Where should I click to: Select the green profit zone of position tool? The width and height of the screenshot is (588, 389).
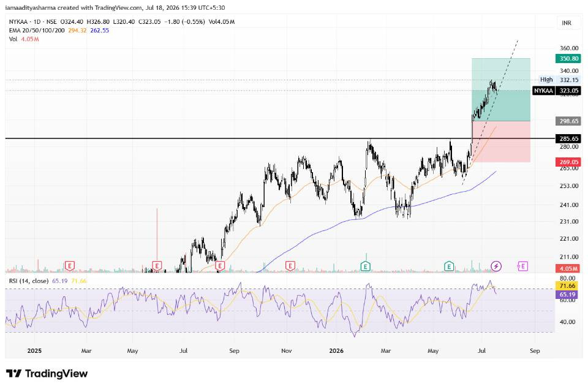501,89
